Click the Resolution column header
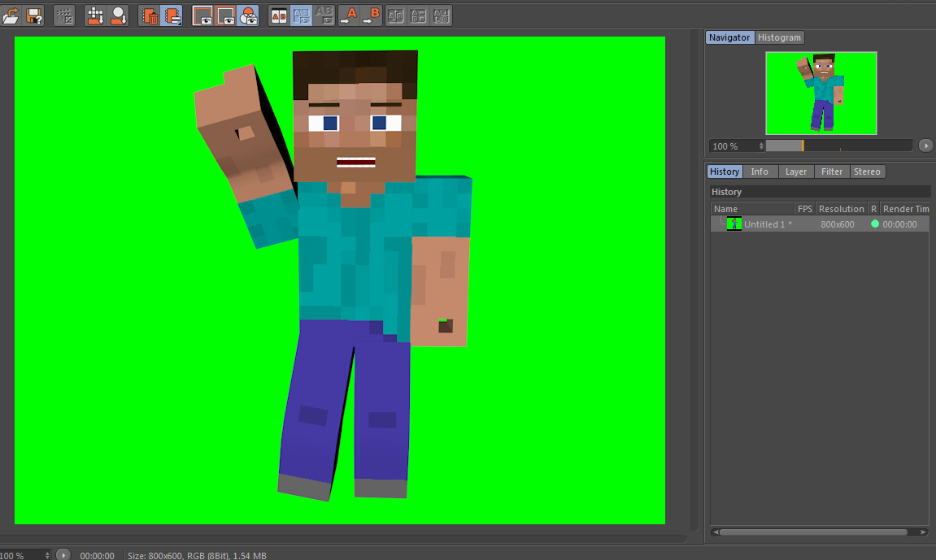The height and width of the screenshot is (560, 936). (x=841, y=209)
